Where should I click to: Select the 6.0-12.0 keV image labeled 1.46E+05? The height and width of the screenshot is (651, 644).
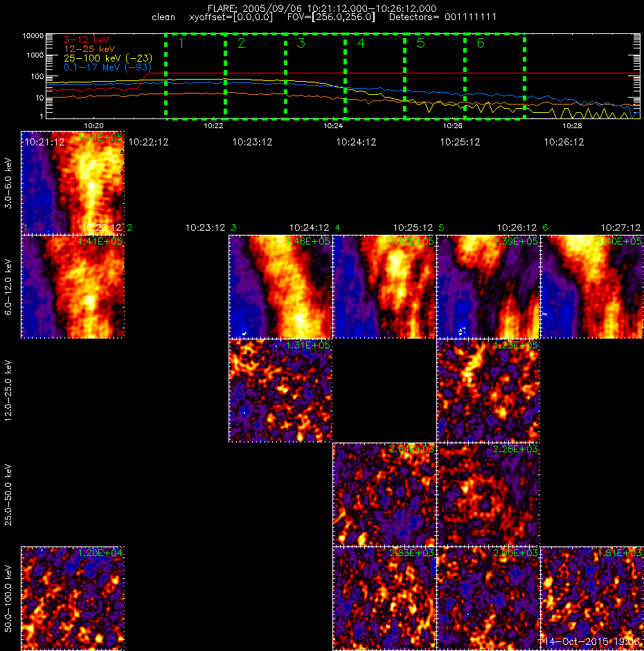[x=280, y=287]
